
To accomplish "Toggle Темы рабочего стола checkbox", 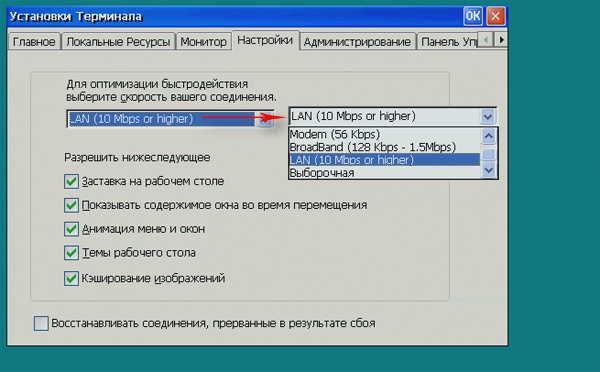I will click(x=71, y=253).
